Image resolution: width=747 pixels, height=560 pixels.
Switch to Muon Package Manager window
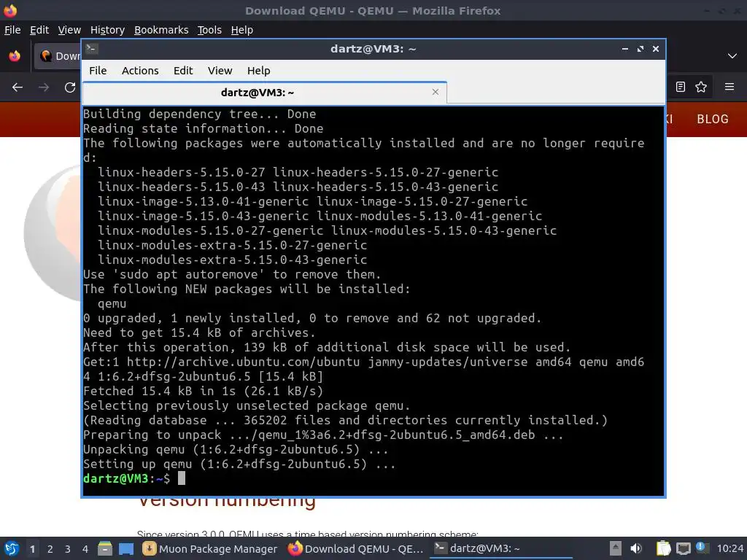pyautogui.click(x=210, y=548)
